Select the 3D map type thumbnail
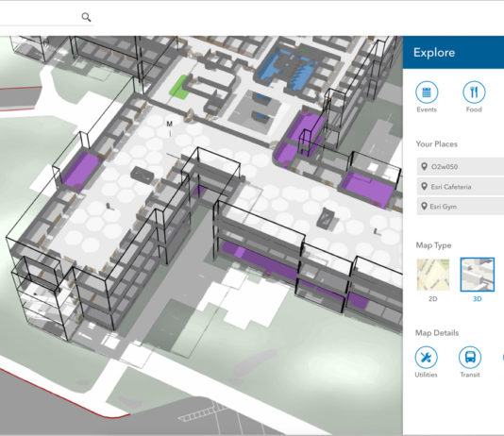The image size is (504, 436). [x=478, y=275]
